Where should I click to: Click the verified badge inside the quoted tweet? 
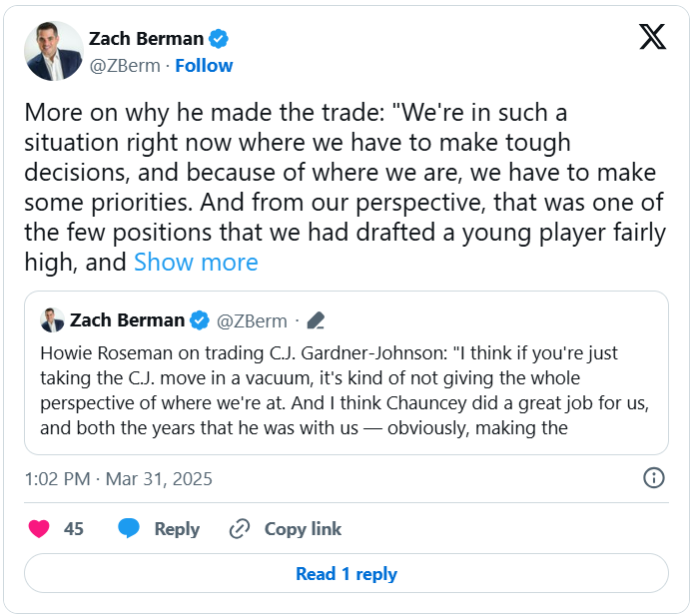tap(200, 320)
